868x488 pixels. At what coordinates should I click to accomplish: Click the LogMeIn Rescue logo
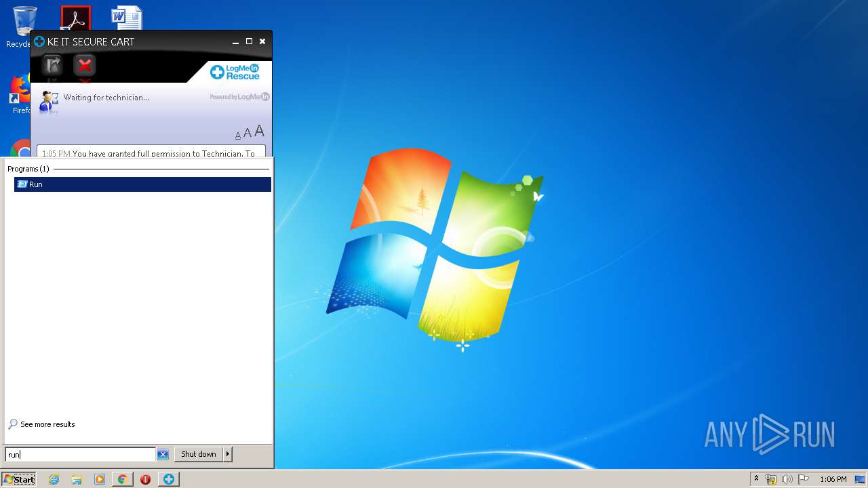pos(235,72)
